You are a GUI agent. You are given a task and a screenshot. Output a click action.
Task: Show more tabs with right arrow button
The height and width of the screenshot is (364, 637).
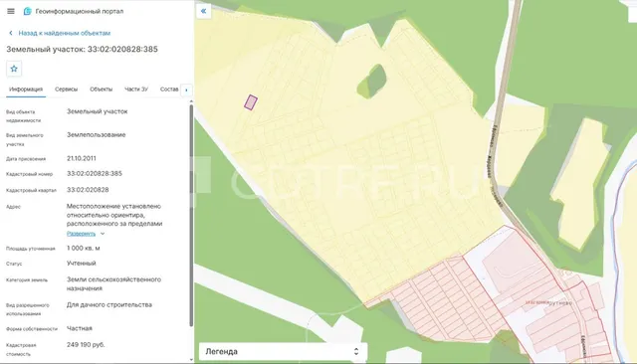tap(186, 91)
